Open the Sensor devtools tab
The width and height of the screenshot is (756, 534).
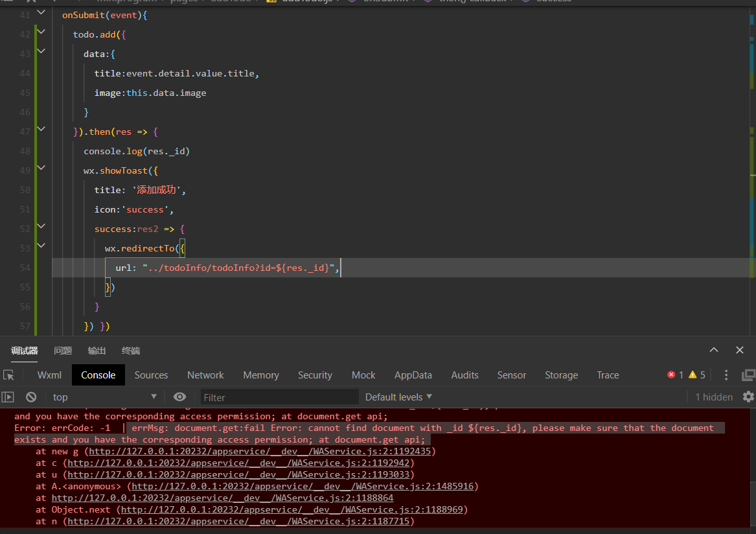(512, 375)
